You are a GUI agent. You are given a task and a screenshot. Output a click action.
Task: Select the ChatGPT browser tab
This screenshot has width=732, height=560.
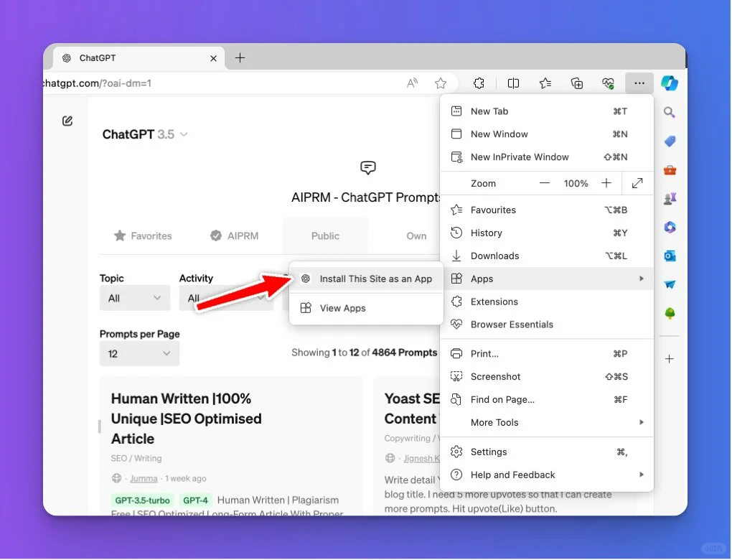(x=139, y=58)
